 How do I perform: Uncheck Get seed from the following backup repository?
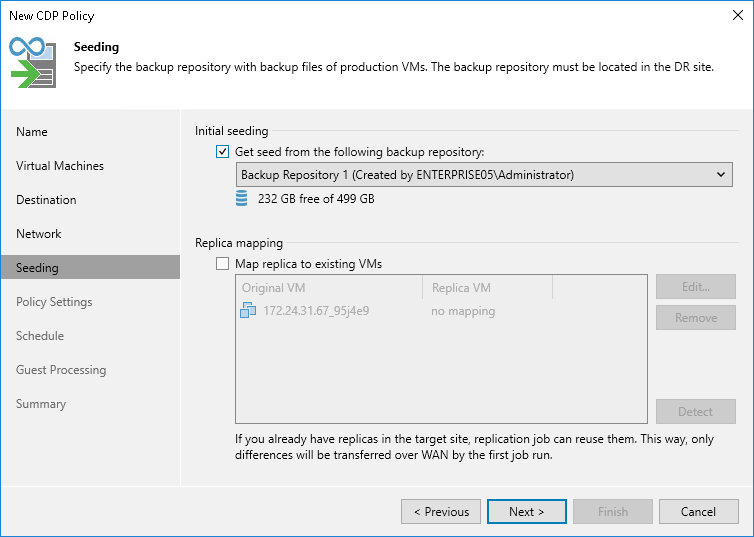(x=222, y=152)
